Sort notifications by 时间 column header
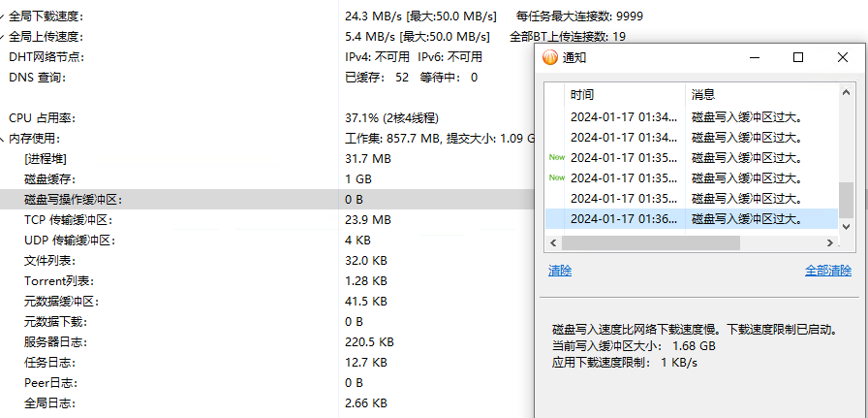The image size is (868, 418). (625, 95)
